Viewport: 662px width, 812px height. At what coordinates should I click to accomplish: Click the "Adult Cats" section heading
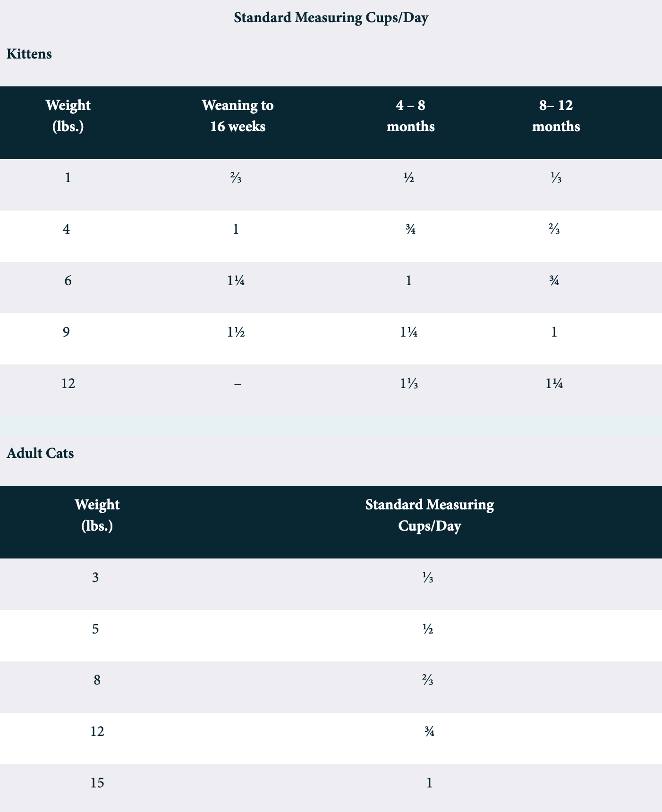point(40,453)
